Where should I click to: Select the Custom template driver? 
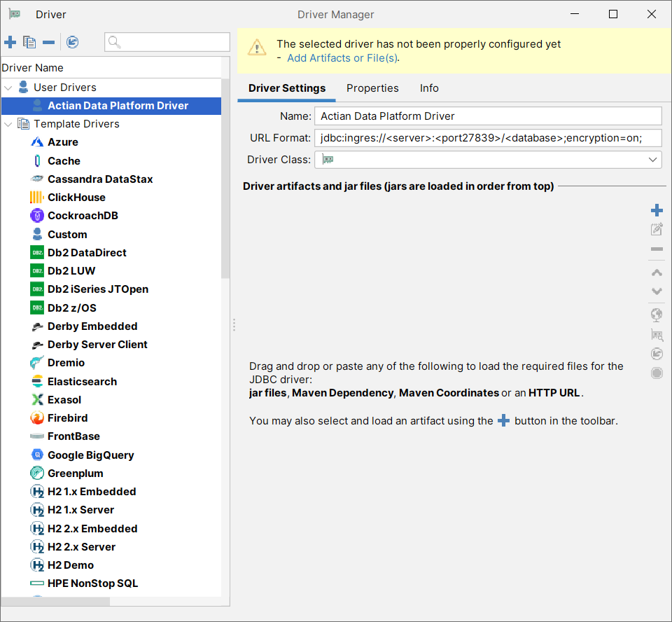coord(67,234)
